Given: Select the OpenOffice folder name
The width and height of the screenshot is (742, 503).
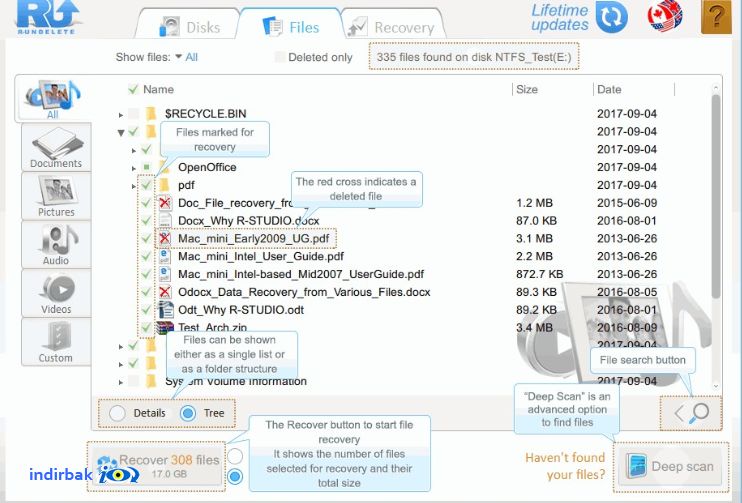Looking at the screenshot, I should click(207, 167).
